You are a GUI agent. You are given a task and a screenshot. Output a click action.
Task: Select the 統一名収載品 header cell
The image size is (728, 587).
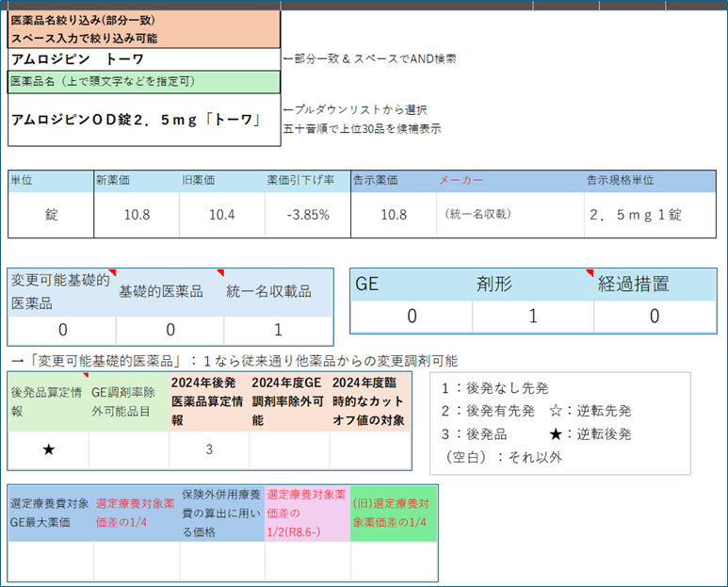[x=278, y=293]
